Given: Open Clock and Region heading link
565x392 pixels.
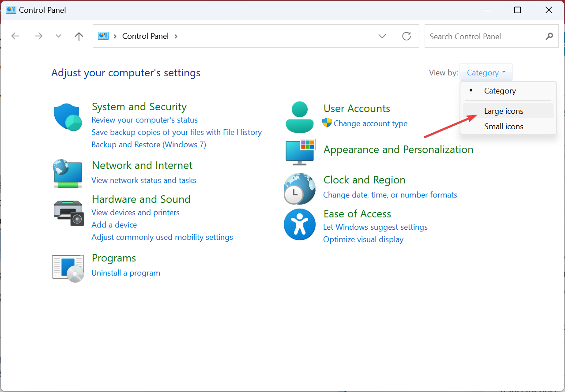Looking at the screenshot, I should 364,180.
